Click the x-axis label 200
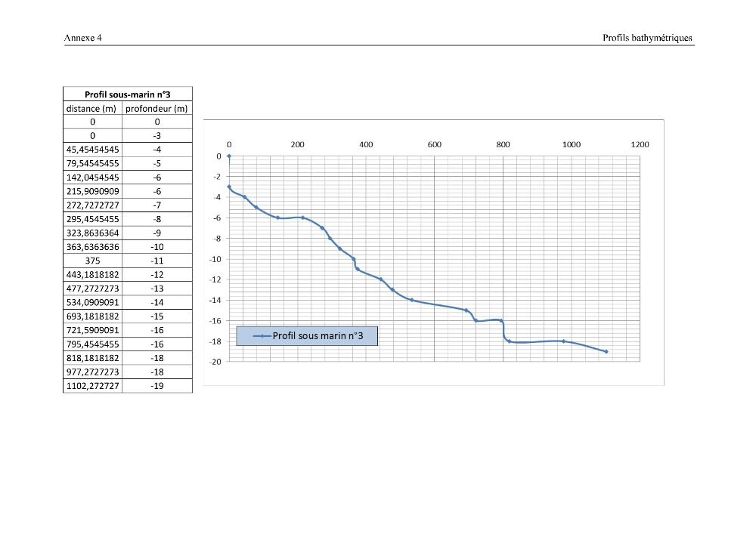Screen dimensions: 756x534 point(297,144)
